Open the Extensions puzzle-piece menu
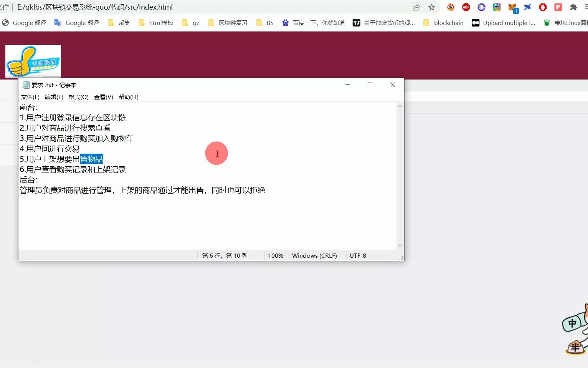588x368 pixels. pos(573,7)
